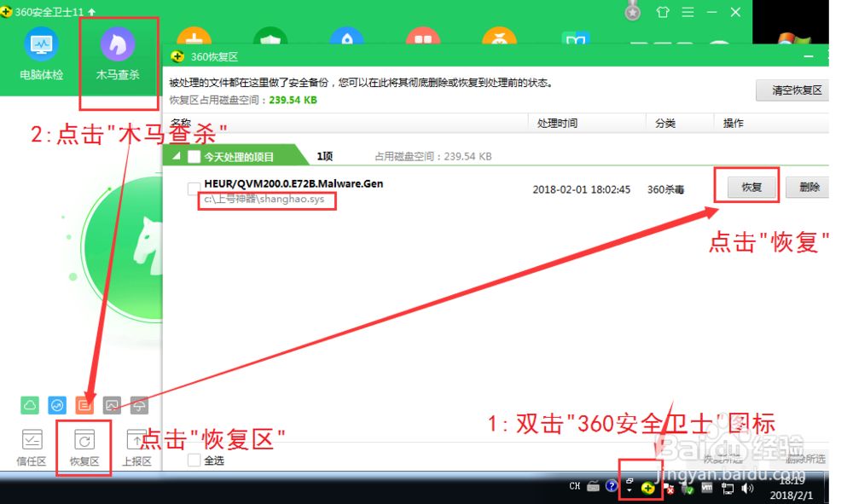The width and height of the screenshot is (853, 504).
Task: Tick the checkbox for HEUR/QVM200.0.E72B.Malware.Gen
Action: 194,188
